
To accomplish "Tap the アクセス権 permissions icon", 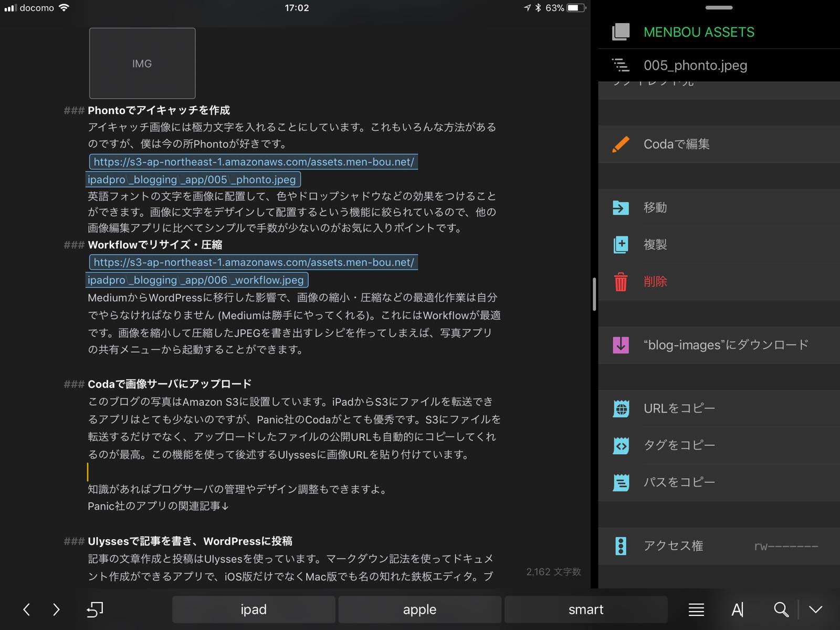I will (x=621, y=546).
